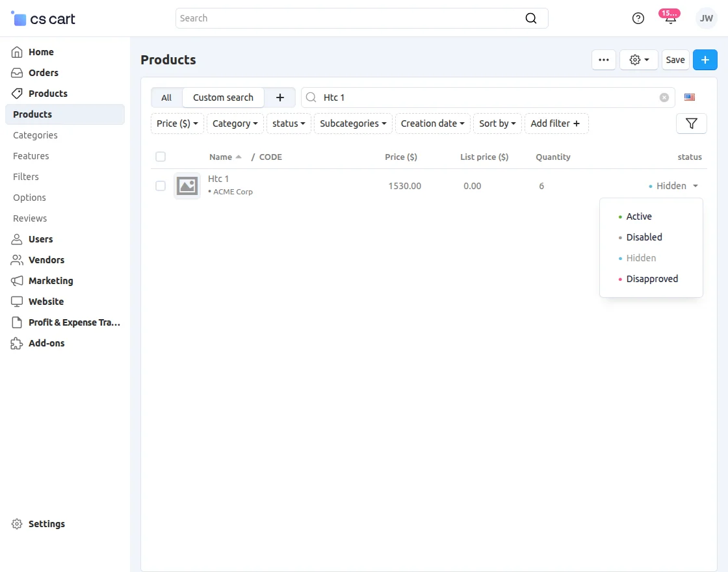The width and height of the screenshot is (728, 572).
Task: Open the Price ($) filter dropdown
Action: click(177, 123)
